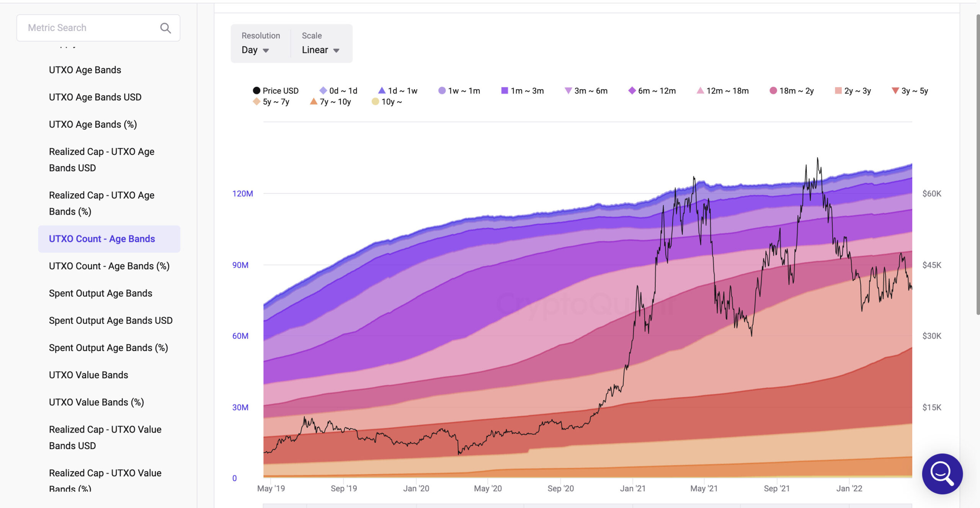Click the Sep '20 x-axis label
This screenshot has height=508, width=980.
coord(560,488)
